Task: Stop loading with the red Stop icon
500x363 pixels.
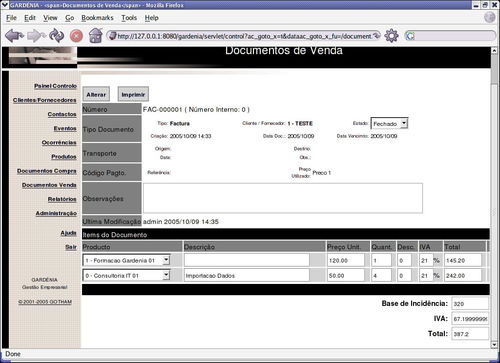Action: click(x=76, y=36)
